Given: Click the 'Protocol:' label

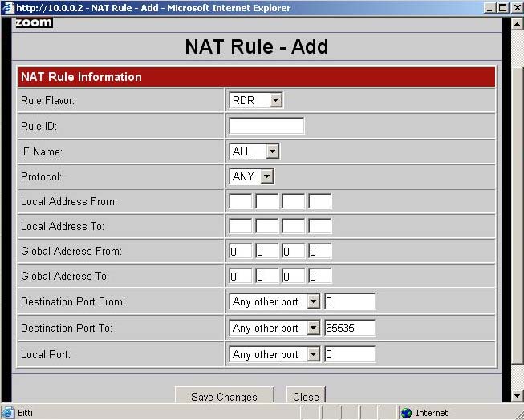Looking at the screenshot, I should [42, 176].
